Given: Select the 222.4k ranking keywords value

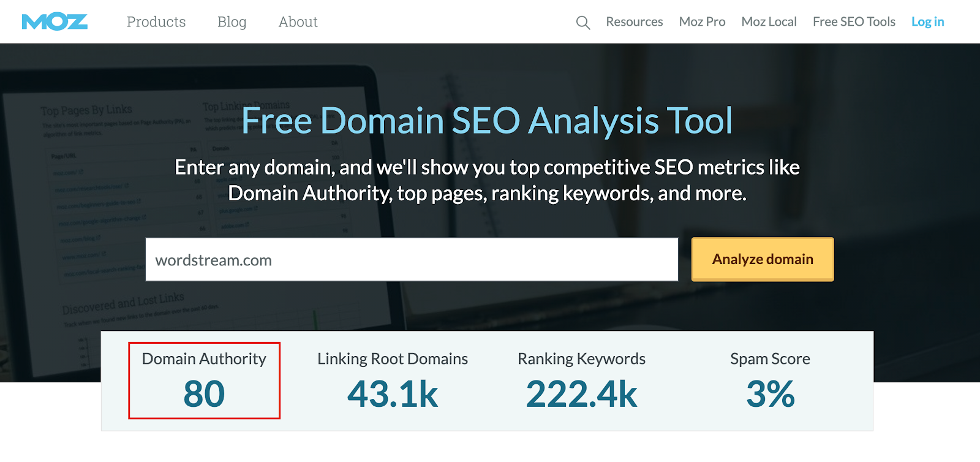Looking at the screenshot, I should [581, 394].
